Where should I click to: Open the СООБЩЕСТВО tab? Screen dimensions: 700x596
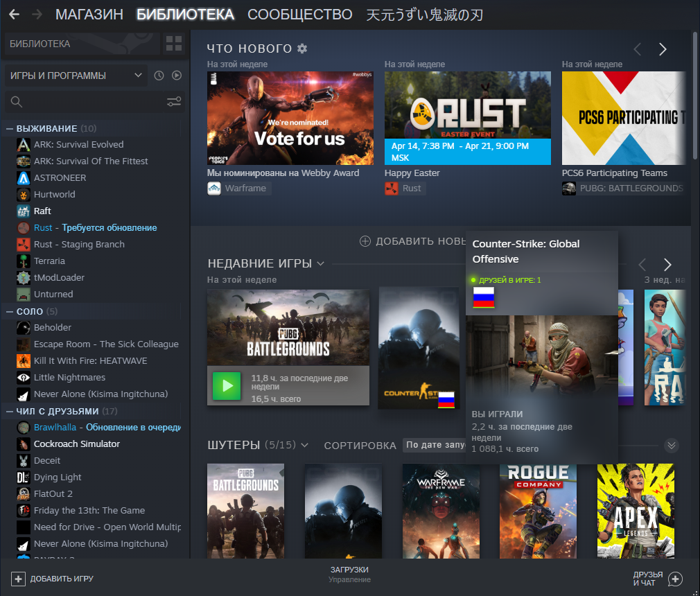point(300,15)
